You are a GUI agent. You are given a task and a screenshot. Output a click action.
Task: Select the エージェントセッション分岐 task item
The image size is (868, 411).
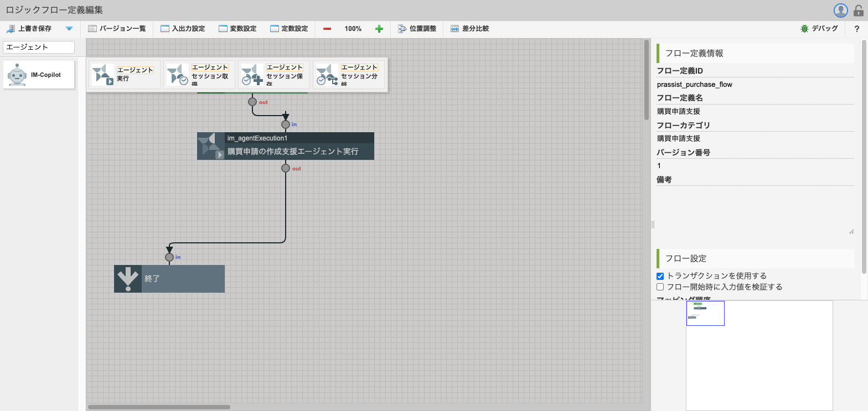pos(349,75)
